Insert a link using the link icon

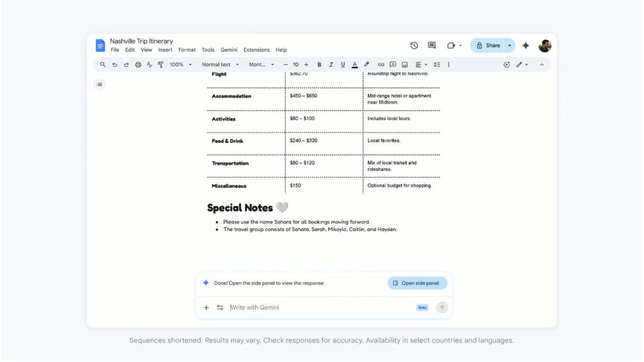click(380, 64)
